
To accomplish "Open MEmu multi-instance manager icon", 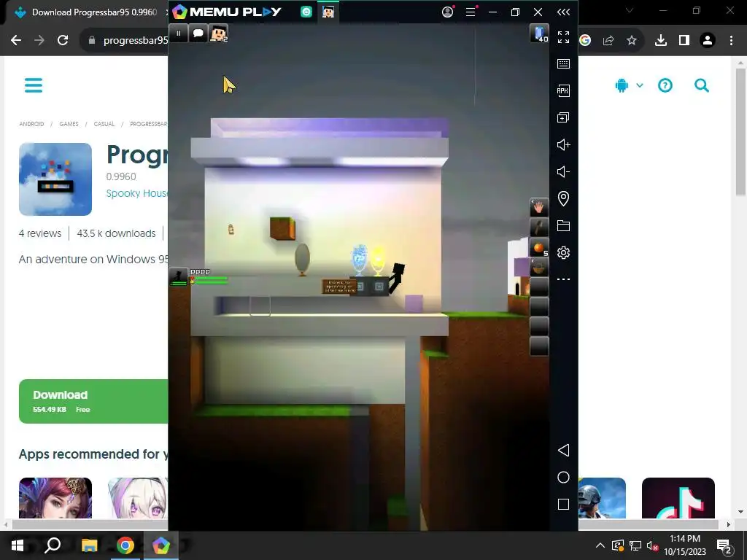I will pyautogui.click(x=563, y=117).
